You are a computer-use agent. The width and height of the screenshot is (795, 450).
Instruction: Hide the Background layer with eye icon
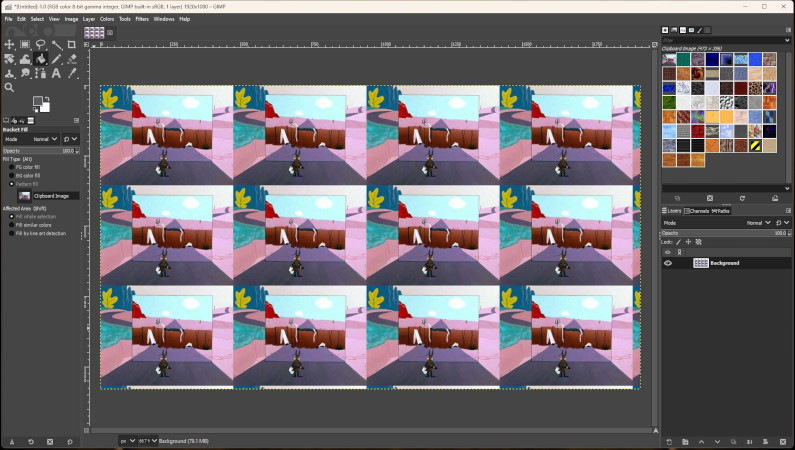pyautogui.click(x=668, y=263)
